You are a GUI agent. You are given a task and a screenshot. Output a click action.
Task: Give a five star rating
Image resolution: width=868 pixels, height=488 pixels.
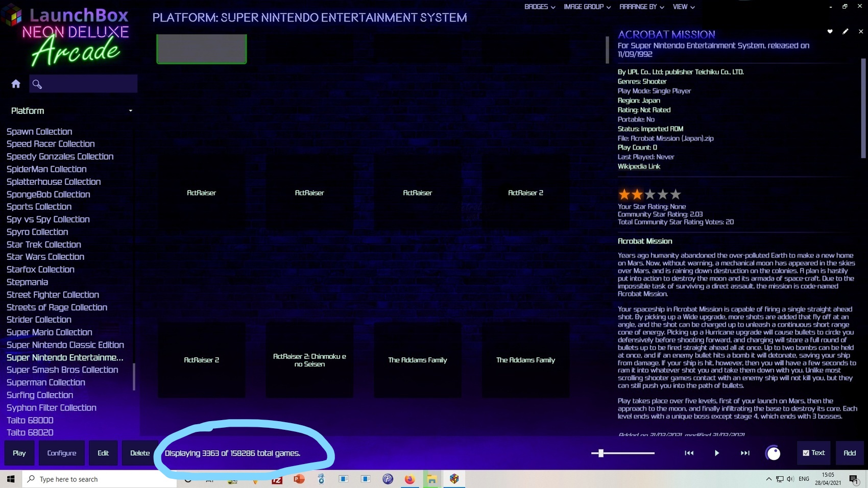click(x=676, y=194)
